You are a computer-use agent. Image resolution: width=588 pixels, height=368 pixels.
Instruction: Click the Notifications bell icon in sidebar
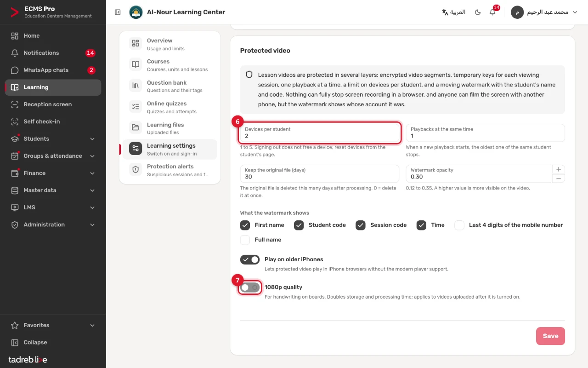click(15, 53)
